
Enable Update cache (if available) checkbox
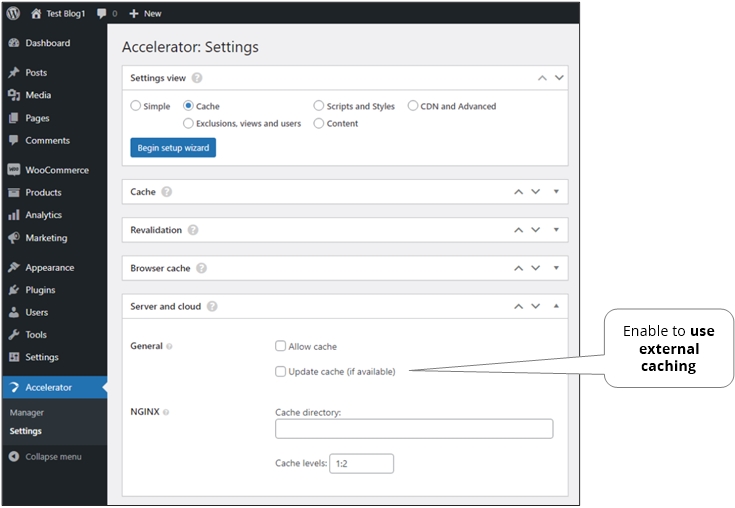click(280, 372)
